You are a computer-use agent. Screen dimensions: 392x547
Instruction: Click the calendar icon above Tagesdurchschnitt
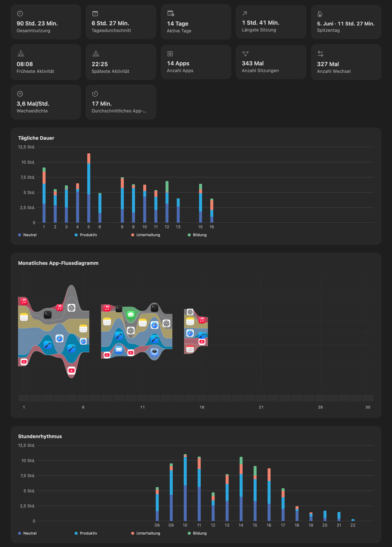[95, 14]
